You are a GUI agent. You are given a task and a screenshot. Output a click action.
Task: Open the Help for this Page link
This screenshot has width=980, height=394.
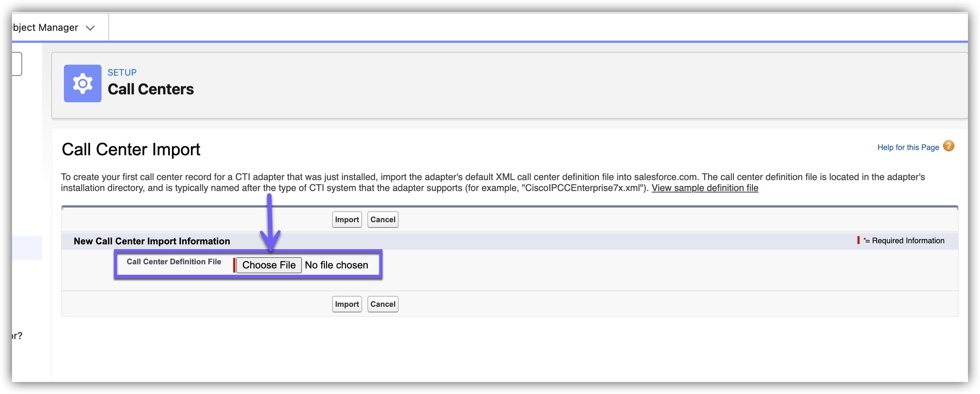(x=908, y=147)
